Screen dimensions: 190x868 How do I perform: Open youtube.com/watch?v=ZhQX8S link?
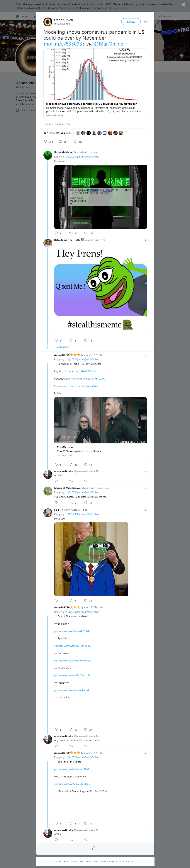(73, 769)
